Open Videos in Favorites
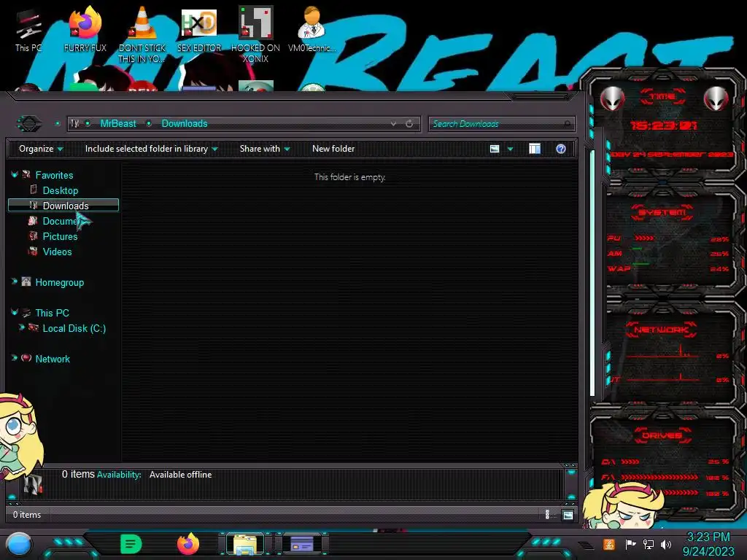 [x=57, y=252]
